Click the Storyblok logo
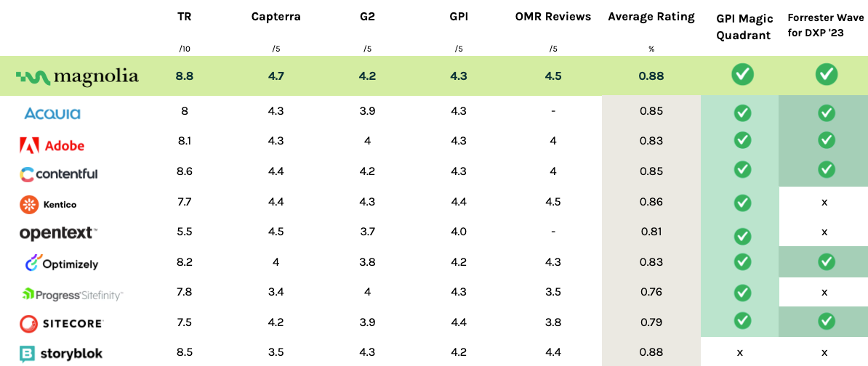This screenshot has height=366, width=868. click(x=61, y=354)
